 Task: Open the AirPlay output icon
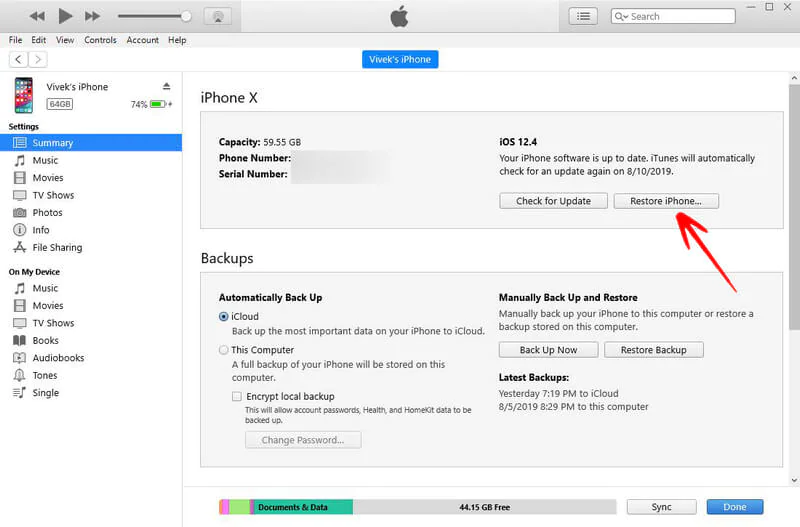218,16
